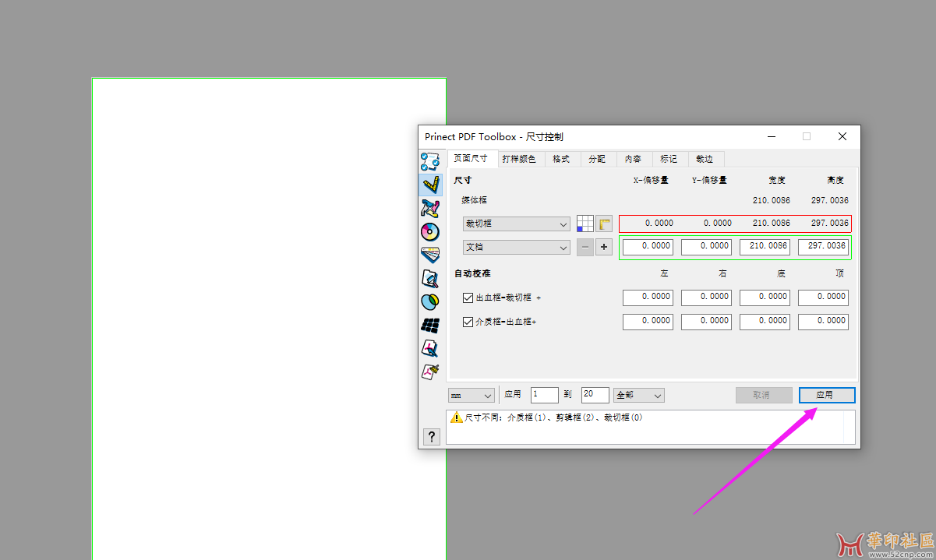Select the overlapping circles trapping tool
Viewport: 936px width, 560px height.
(x=432, y=301)
